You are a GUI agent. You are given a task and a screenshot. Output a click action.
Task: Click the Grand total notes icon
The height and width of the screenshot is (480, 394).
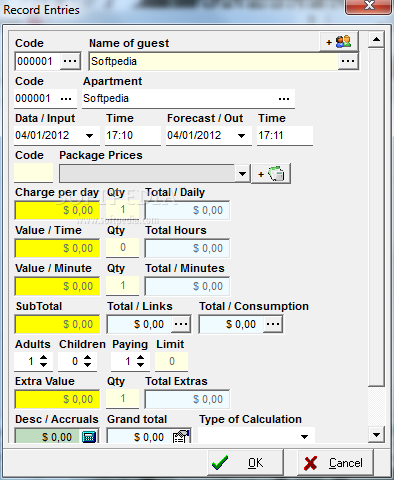pyautogui.click(x=181, y=436)
